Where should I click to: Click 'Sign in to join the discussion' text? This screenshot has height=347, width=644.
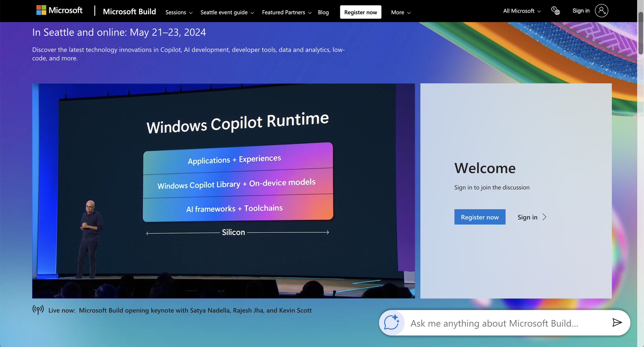coord(492,187)
